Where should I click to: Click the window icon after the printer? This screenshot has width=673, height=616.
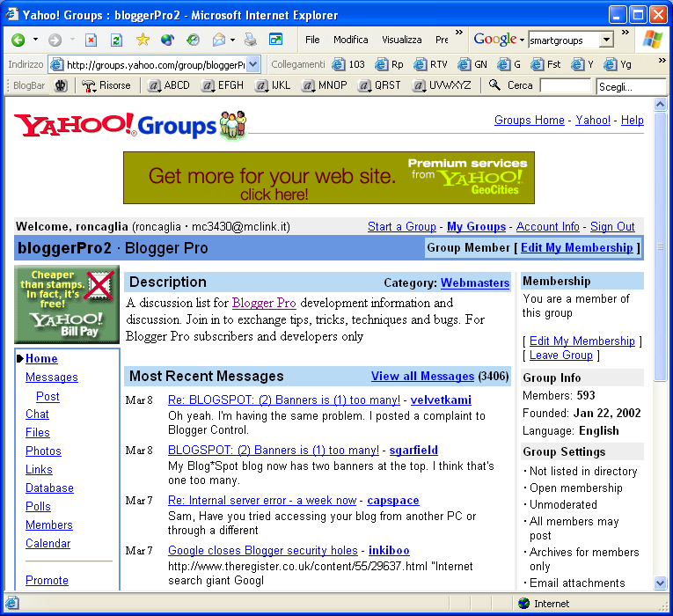coord(275,40)
